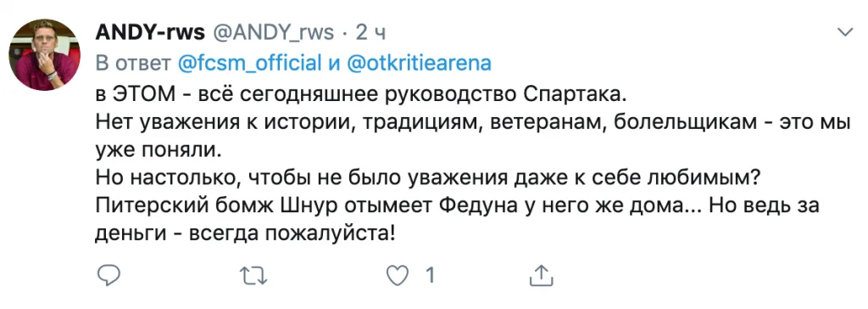Open the @ANDY_rws handle link

coord(274,33)
